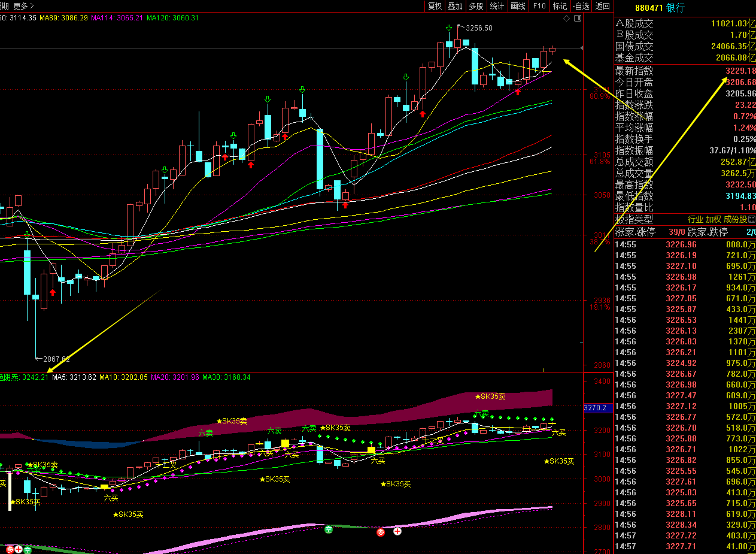Image resolution: width=756 pixels, height=554 pixels.
Task: Click the 基金成交 row label
Action: click(x=634, y=58)
